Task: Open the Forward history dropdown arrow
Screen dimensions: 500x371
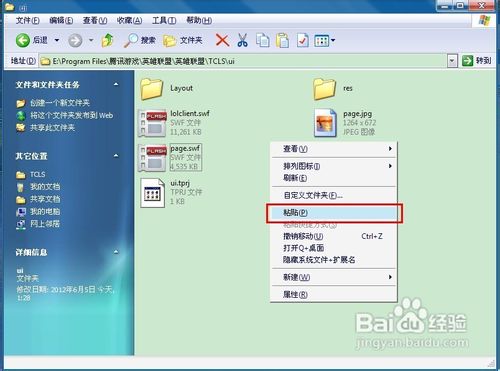Action: point(91,40)
